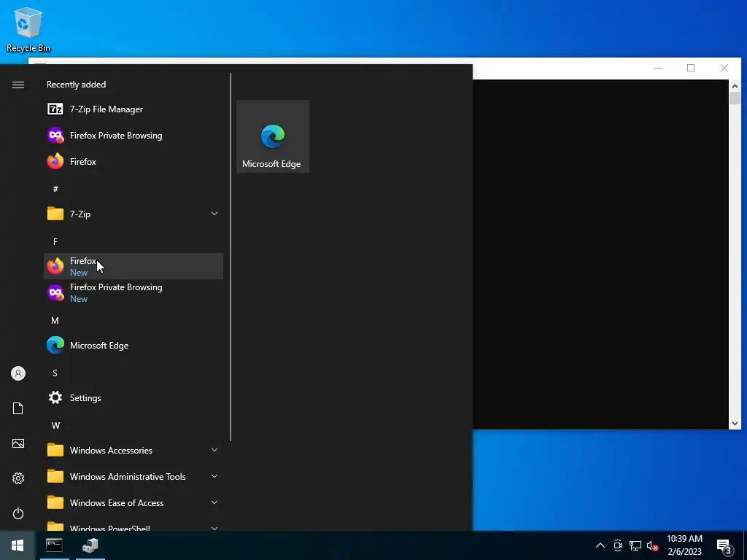This screenshot has height=560, width=747.
Task: Click the F letter header
Action: [55, 242]
